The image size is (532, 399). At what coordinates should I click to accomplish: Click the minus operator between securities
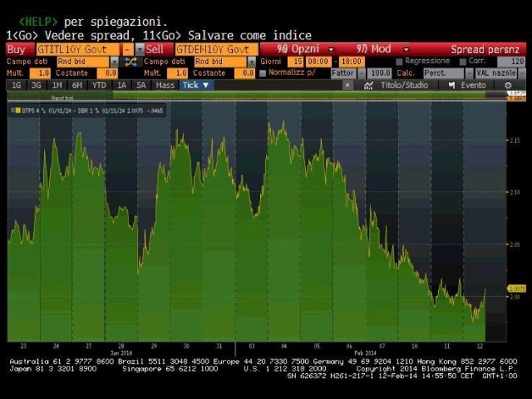pos(127,49)
